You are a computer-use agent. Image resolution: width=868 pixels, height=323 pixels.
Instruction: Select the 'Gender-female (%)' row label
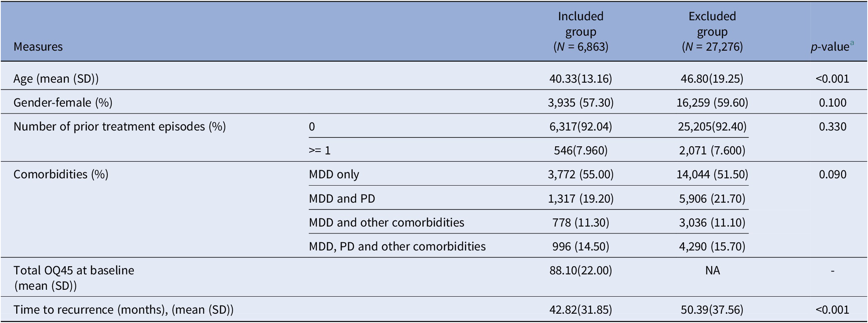point(63,103)
